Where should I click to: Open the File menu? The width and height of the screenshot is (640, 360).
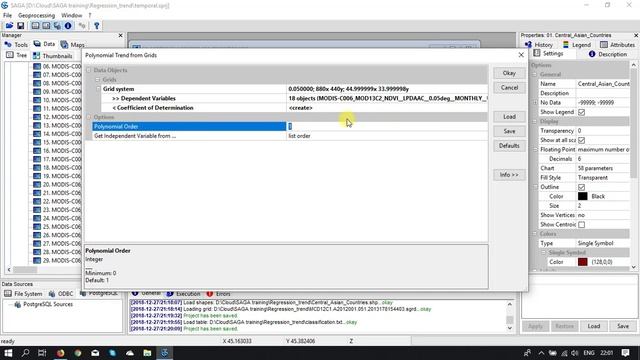pos(7,15)
